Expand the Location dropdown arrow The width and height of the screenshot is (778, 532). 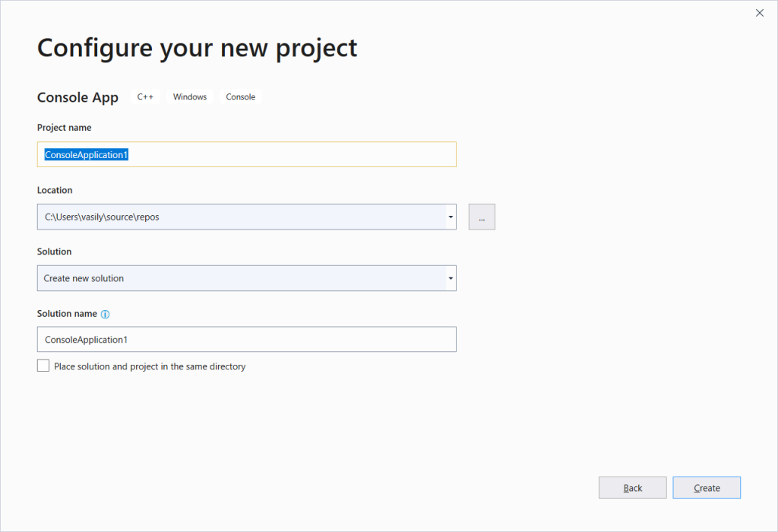click(x=451, y=217)
